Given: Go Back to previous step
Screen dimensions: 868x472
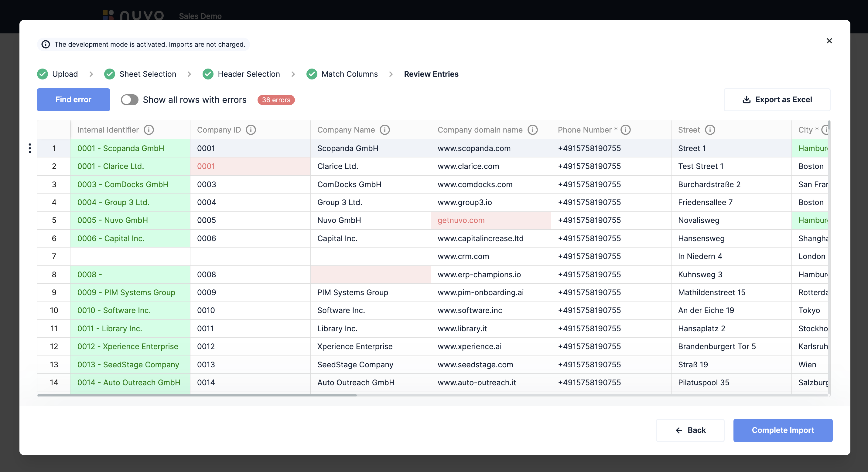Looking at the screenshot, I should click(690, 430).
